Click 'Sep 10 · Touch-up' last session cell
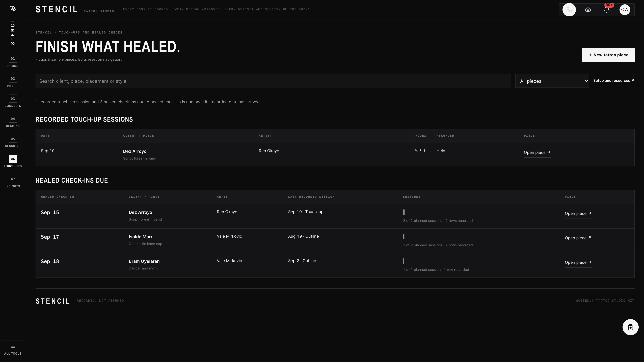 click(306, 212)
